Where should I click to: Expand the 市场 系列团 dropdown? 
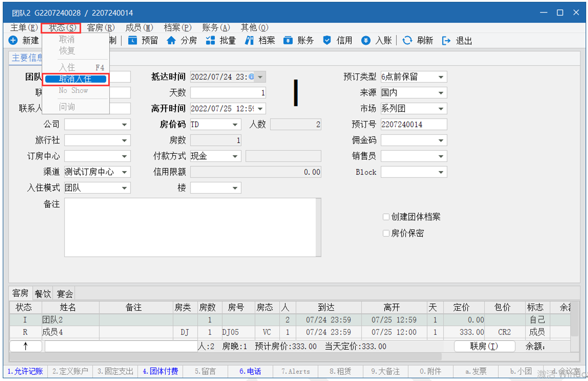[x=441, y=108]
